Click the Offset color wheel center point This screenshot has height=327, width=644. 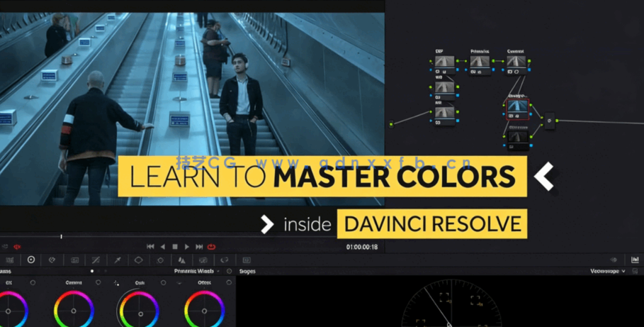[204, 311]
